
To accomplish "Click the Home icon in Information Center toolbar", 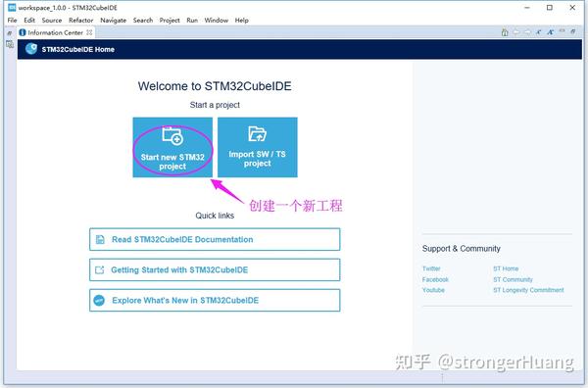I will point(505,32).
